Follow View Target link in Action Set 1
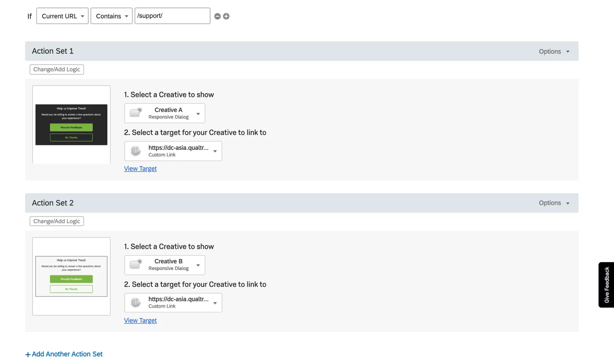 click(140, 169)
